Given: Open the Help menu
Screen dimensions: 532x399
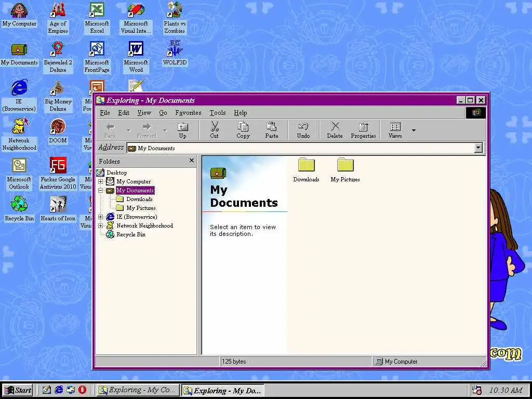Looking at the screenshot, I should point(240,113).
